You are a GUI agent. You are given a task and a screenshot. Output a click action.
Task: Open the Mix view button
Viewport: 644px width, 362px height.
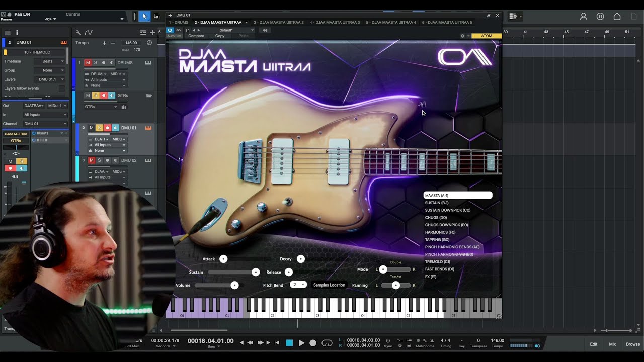click(x=612, y=344)
